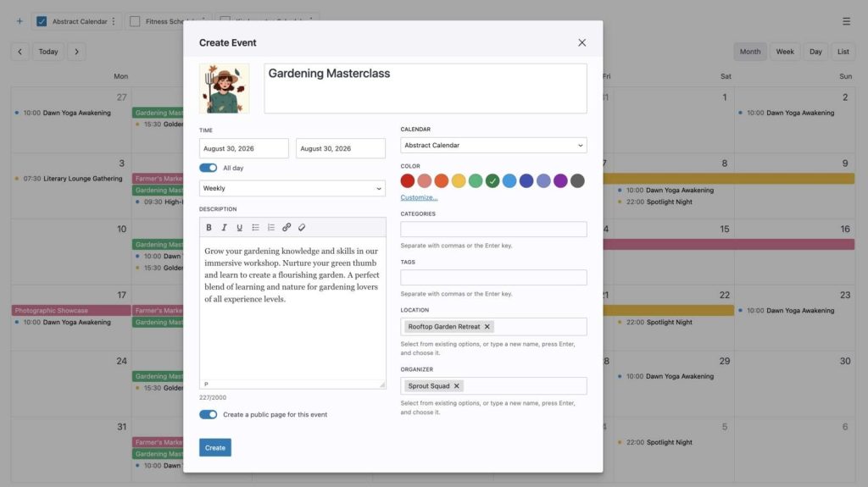868x487 pixels.
Task: Apply underline formatting in description toolbar
Action: pyautogui.click(x=240, y=228)
